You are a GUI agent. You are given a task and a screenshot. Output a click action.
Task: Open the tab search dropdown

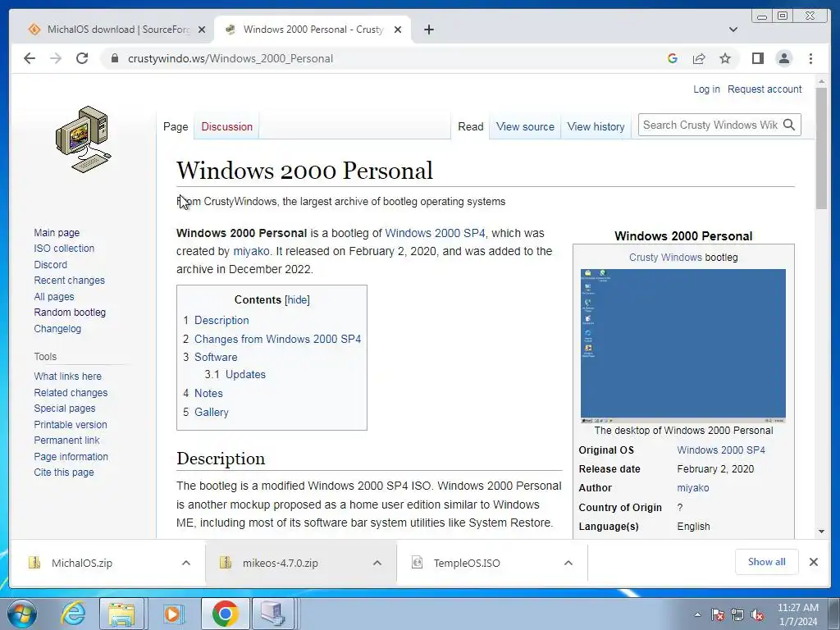[733, 30]
